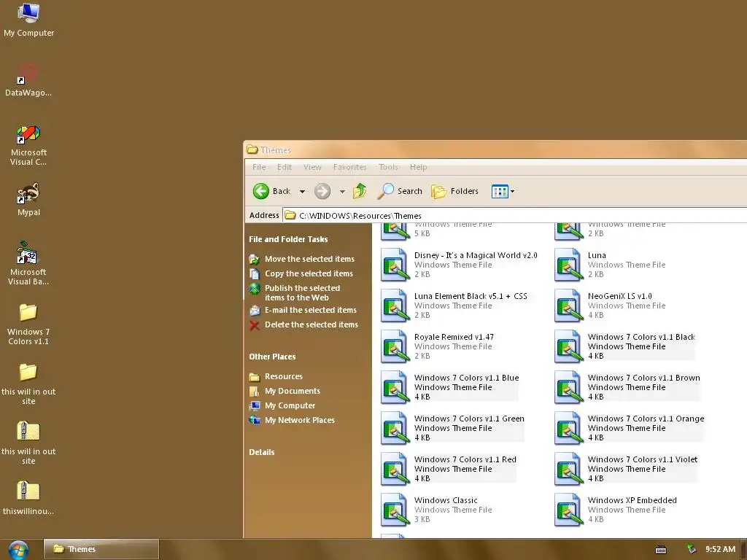Viewport: 747px width, 560px height.
Task: Select Windows 7 Colors v1.1 desktop folder
Action: point(28,324)
